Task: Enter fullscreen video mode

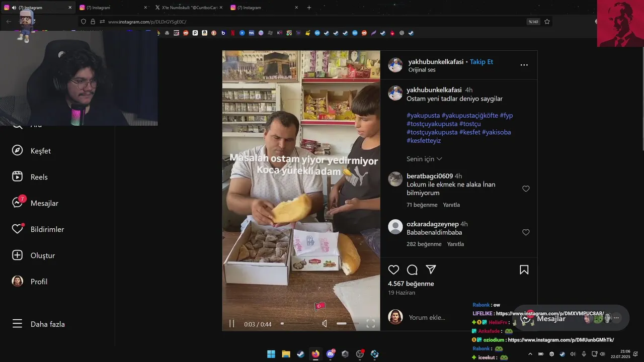Action: pyautogui.click(x=370, y=324)
